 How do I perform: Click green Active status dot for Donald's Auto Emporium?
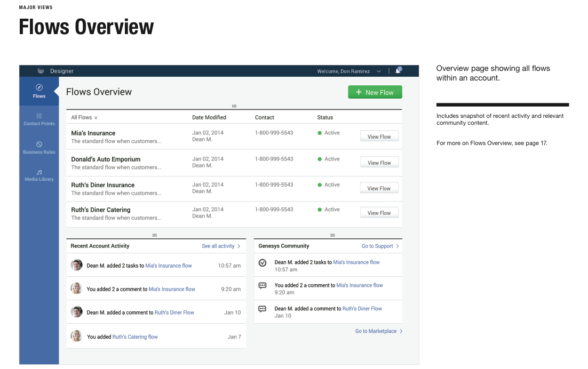click(x=320, y=159)
